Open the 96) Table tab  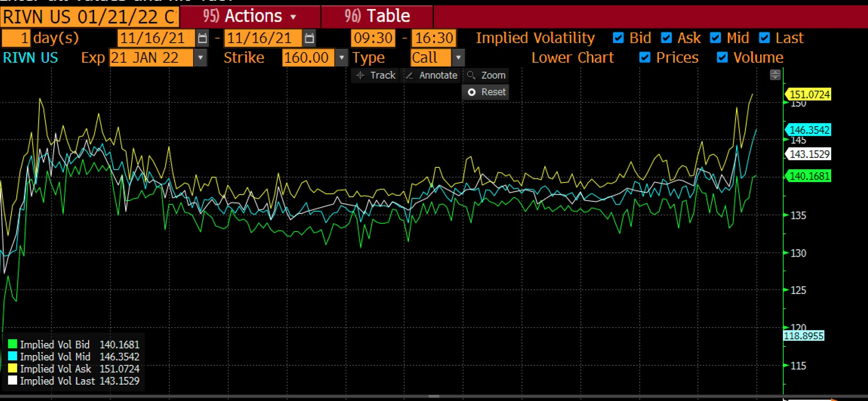pos(377,16)
